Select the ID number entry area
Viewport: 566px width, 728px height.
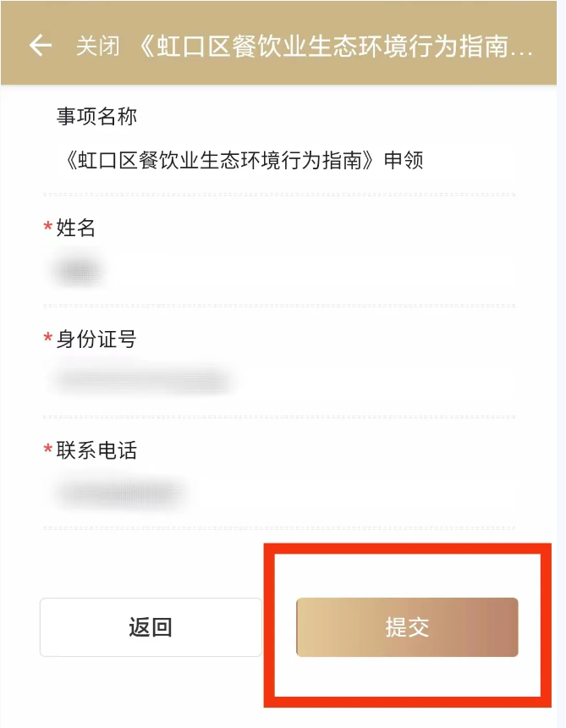144,383
